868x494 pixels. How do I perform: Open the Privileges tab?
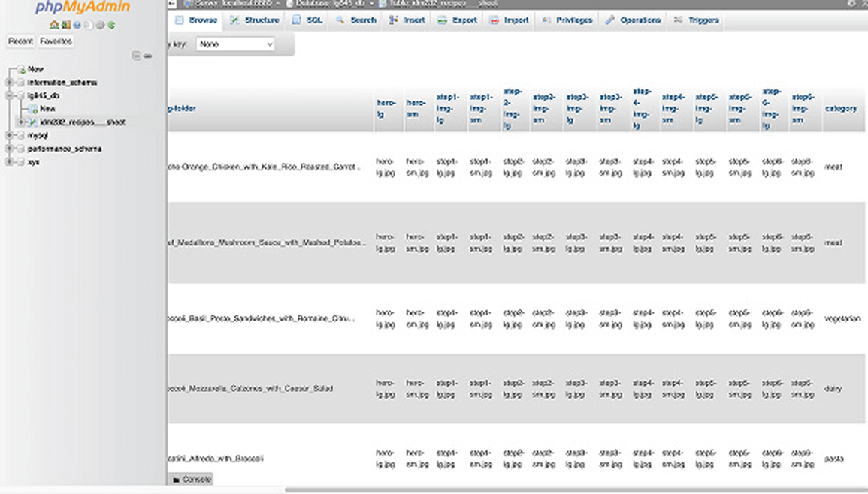pos(567,20)
